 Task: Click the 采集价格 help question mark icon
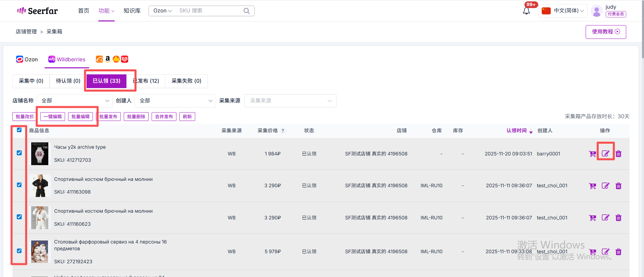coord(283,131)
